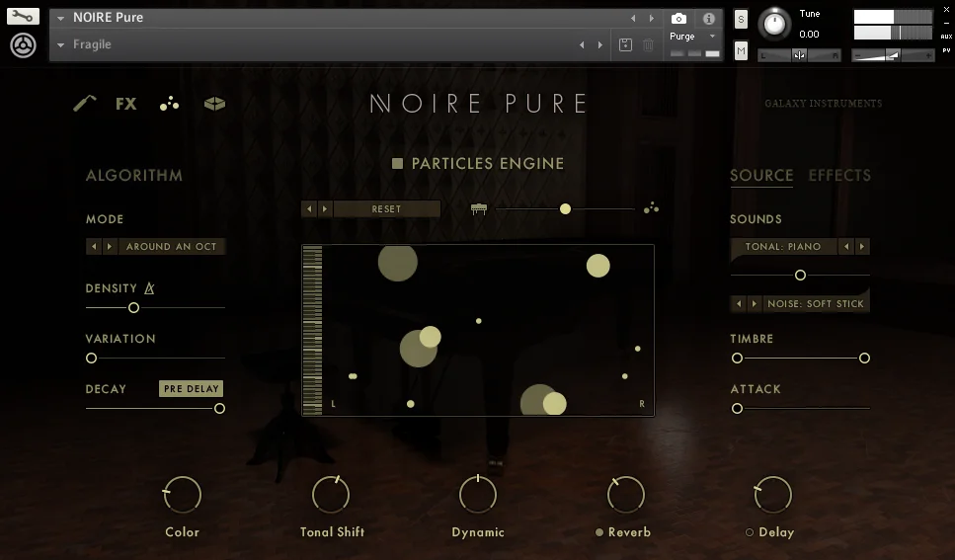This screenshot has height=560, width=955.
Task: Click the Attack slider handle
Action: [x=737, y=408]
